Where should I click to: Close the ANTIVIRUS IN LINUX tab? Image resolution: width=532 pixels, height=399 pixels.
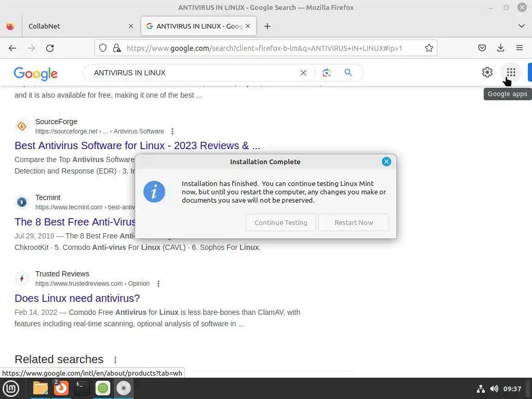click(x=248, y=26)
